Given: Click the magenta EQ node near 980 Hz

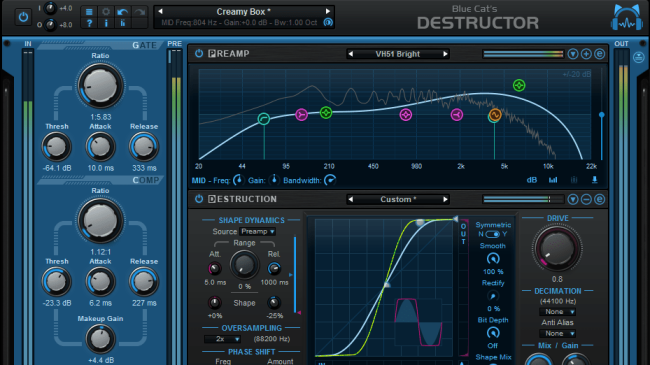Looking at the screenshot, I should click(x=405, y=115).
